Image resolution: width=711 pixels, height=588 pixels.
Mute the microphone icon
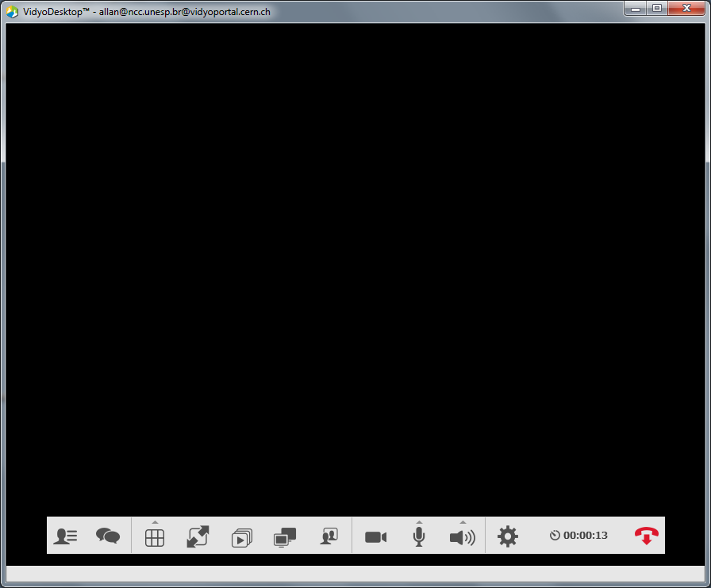pyautogui.click(x=419, y=536)
